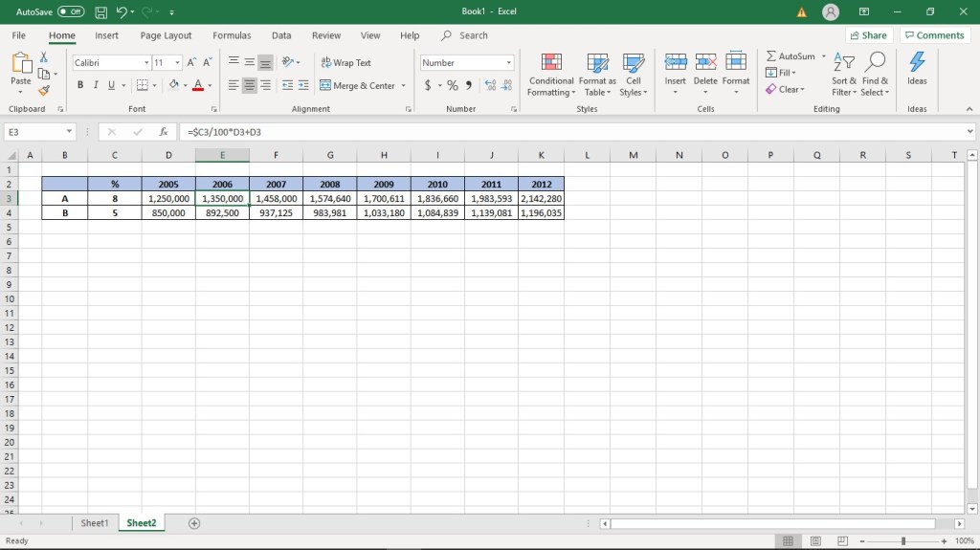Click the Insert cells icon
Viewport: 980px width, 550px height.
676,68
